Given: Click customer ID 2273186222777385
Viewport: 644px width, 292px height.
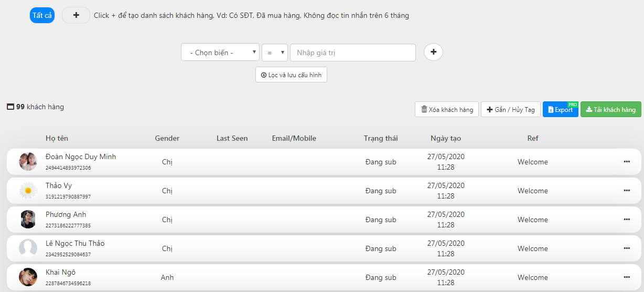Looking at the screenshot, I should (x=68, y=226).
